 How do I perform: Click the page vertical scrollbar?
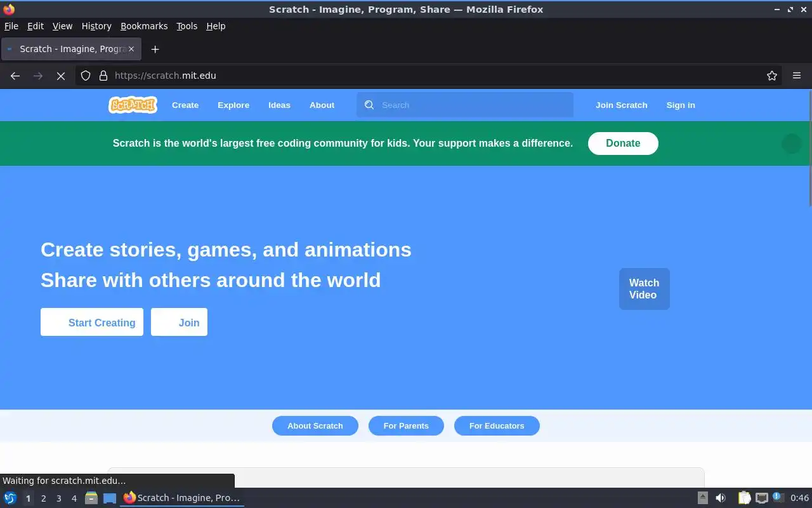(x=809, y=148)
